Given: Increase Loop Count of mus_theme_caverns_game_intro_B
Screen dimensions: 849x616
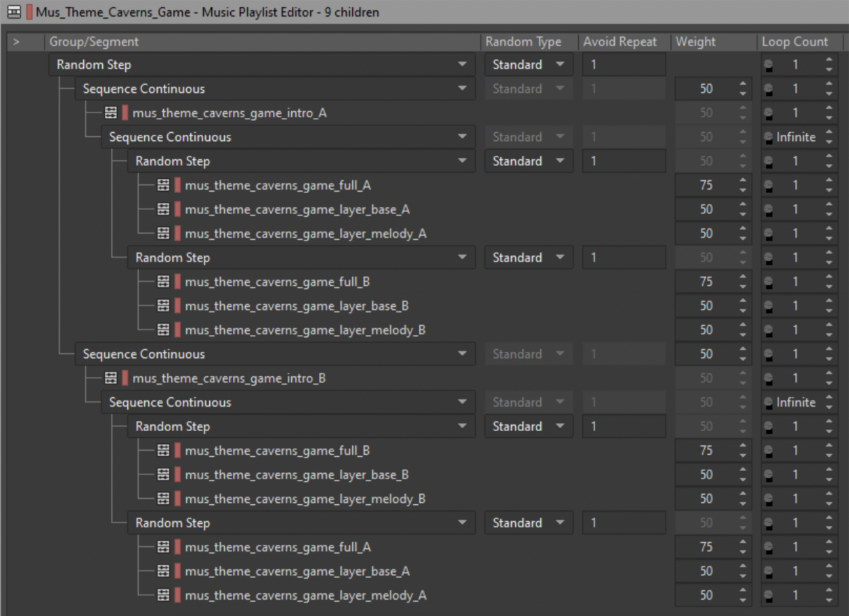Looking at the screenshot, I should point(829,374).
